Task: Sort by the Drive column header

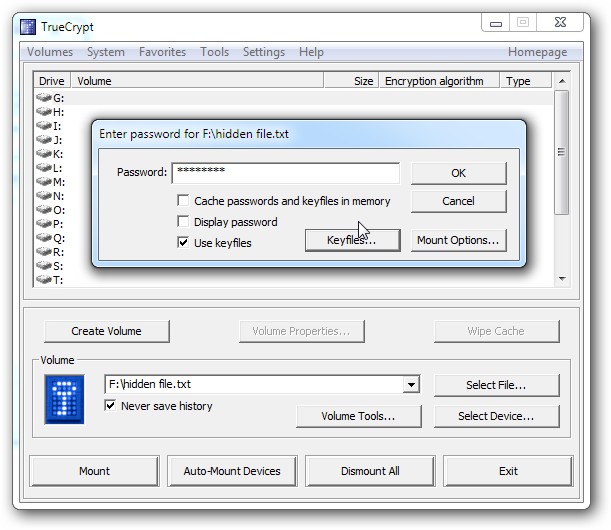Action: pyautogui.click(x=52, y=81)
